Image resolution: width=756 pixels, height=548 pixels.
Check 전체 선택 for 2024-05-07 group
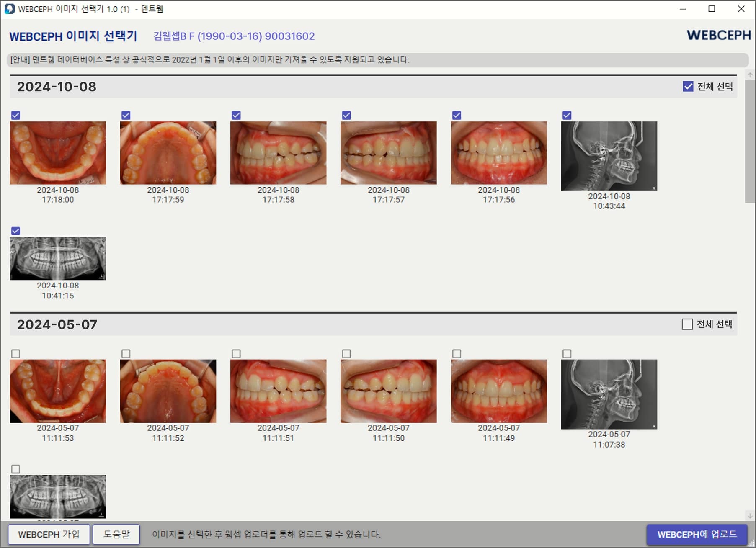[687, 324]
